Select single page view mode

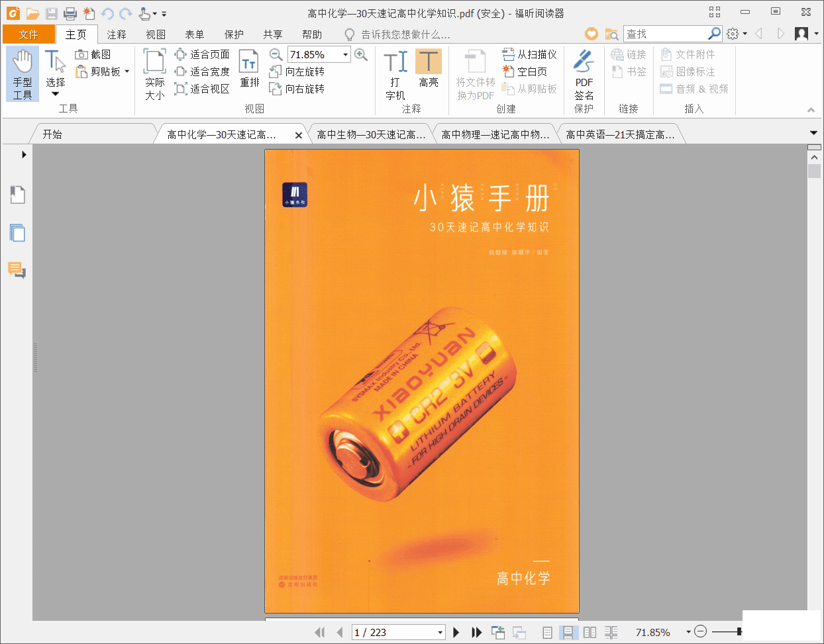click(547, 632)
